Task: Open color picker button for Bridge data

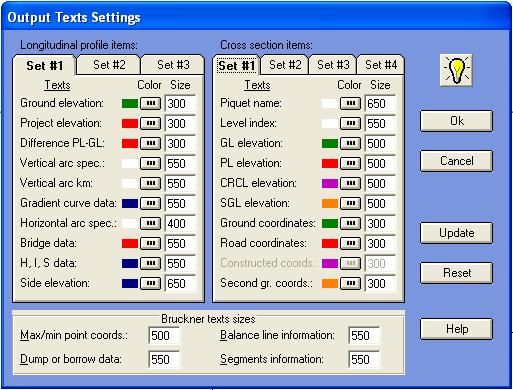Action: [150, 244]
